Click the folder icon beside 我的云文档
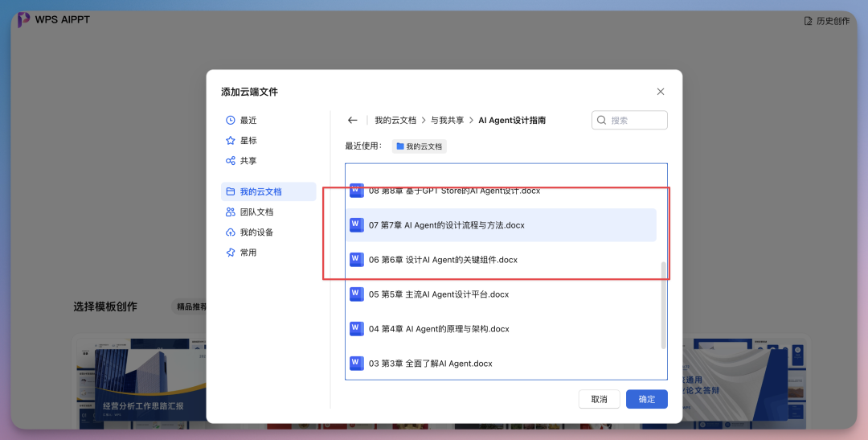 (231, 191)
